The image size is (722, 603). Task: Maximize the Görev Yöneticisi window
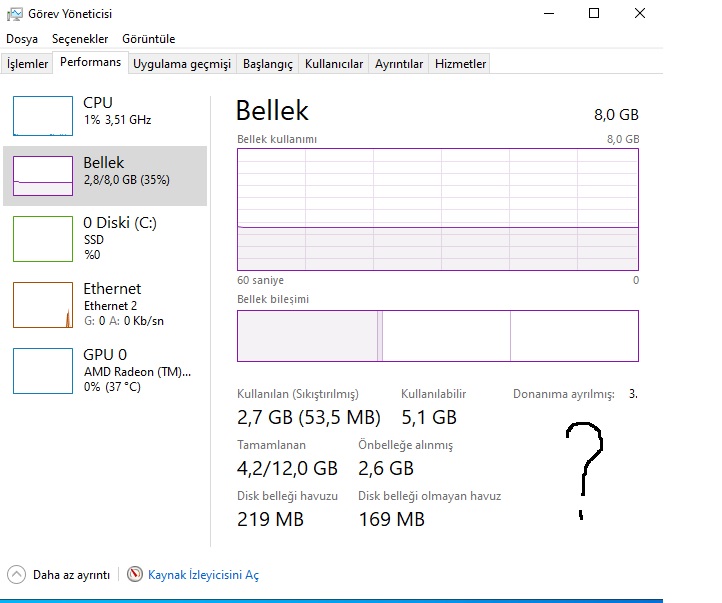[594, 13]
